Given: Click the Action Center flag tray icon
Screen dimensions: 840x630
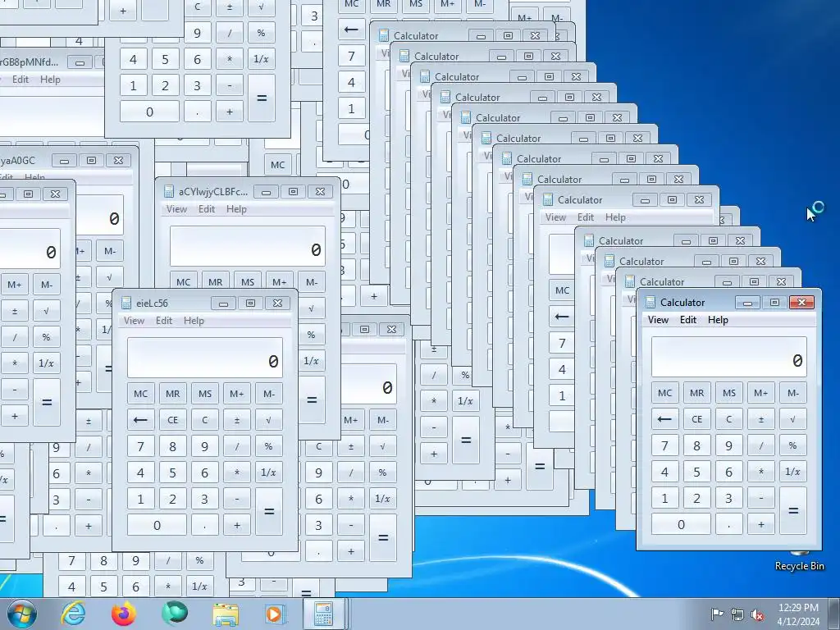Looking at the screenshot, I should (x=717, y=614).
